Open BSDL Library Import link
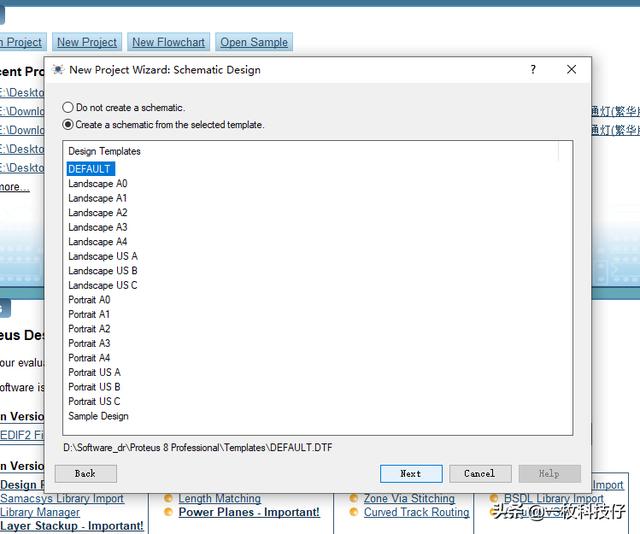The width and height of the screenshot is (640, 534). click(553, 498)
